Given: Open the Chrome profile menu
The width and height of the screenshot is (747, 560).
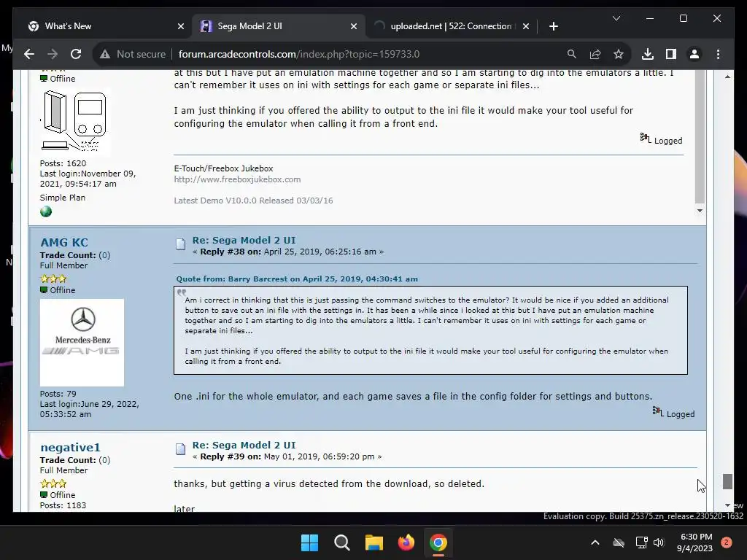Looking at the screenshot, I should coord(694,54).
